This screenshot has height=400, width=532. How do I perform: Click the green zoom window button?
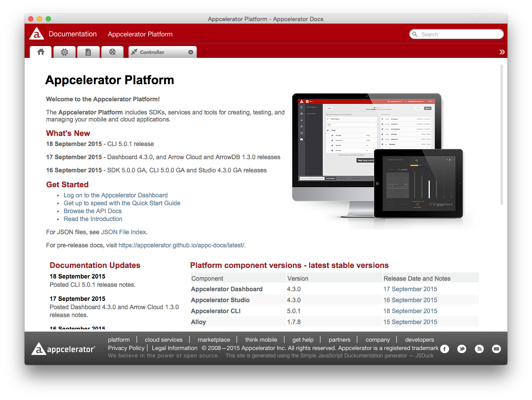(x=48, y=19)
